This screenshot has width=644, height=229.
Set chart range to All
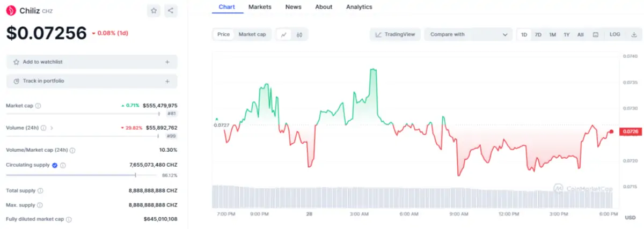pyautogui.click(x=581, y=34)
